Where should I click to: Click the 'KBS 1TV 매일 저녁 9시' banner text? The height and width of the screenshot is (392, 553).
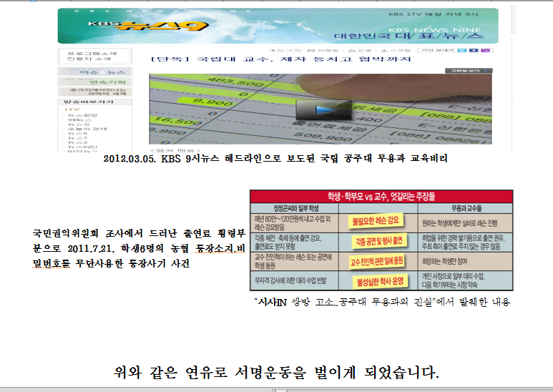pyautogui.click(x=434, y=14)
